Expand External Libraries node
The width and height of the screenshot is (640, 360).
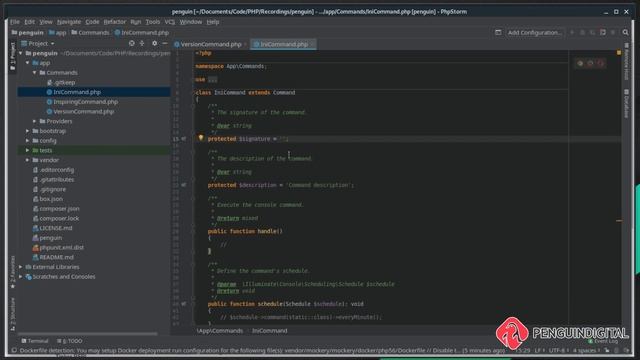(21, 267)
